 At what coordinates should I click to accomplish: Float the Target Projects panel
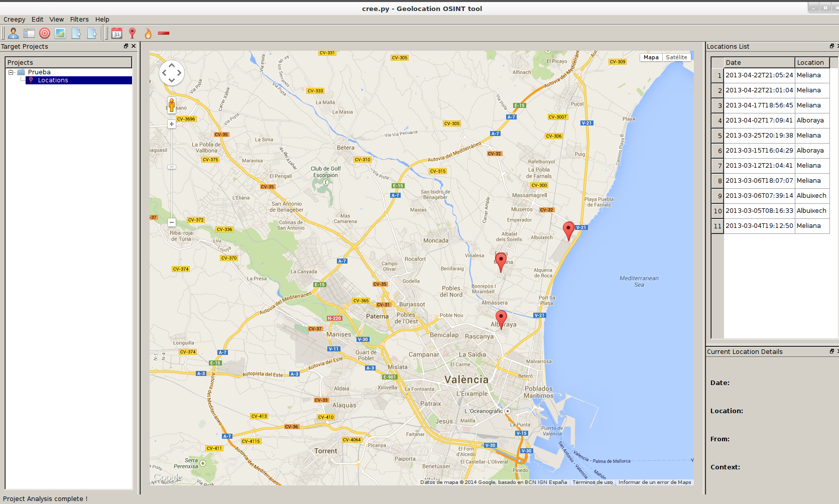(126, 46)
